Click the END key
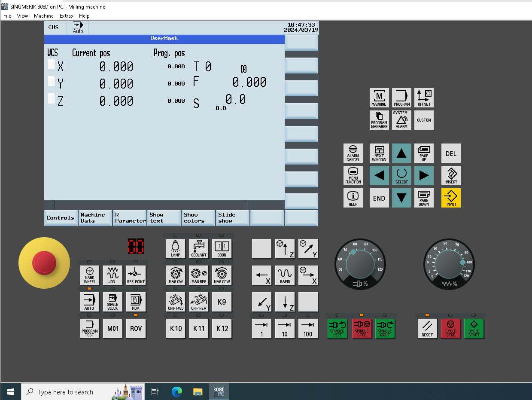The height and width of the screenshot is (400, 532). [x=379, y=198]
